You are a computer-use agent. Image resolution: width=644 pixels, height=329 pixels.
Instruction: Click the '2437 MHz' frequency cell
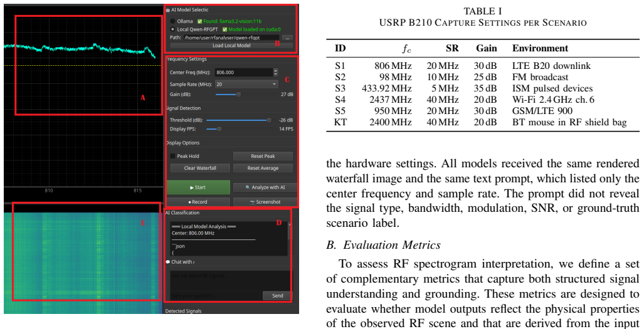click(x=390, y=100)
